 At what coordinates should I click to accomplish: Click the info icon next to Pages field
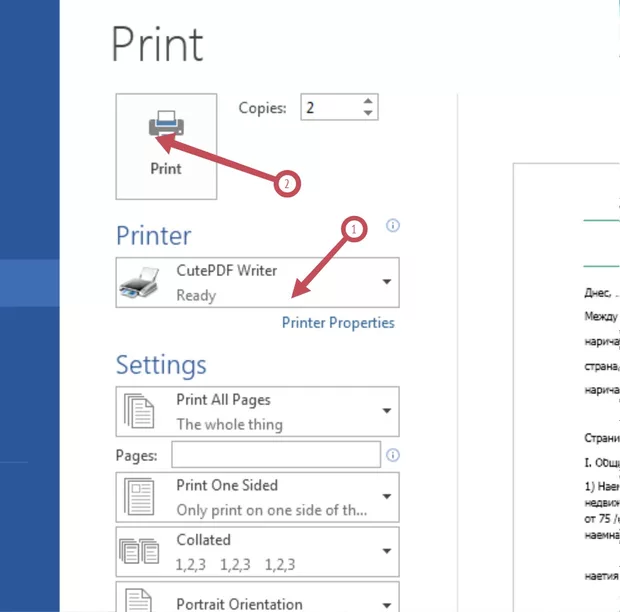pos(393,455)
